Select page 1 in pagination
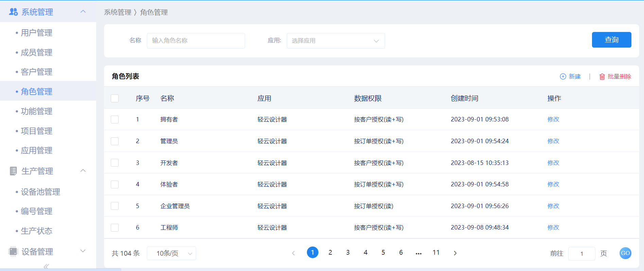Viewport: 644px width, 271px height. pyautogui.click(x=313, y=252)
